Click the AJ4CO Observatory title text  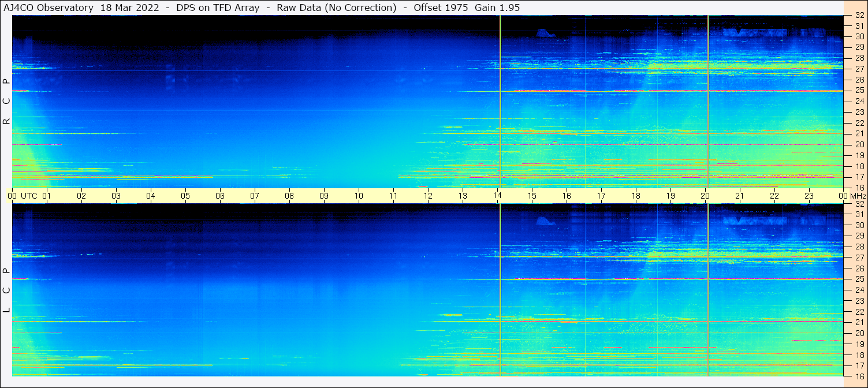49,8
